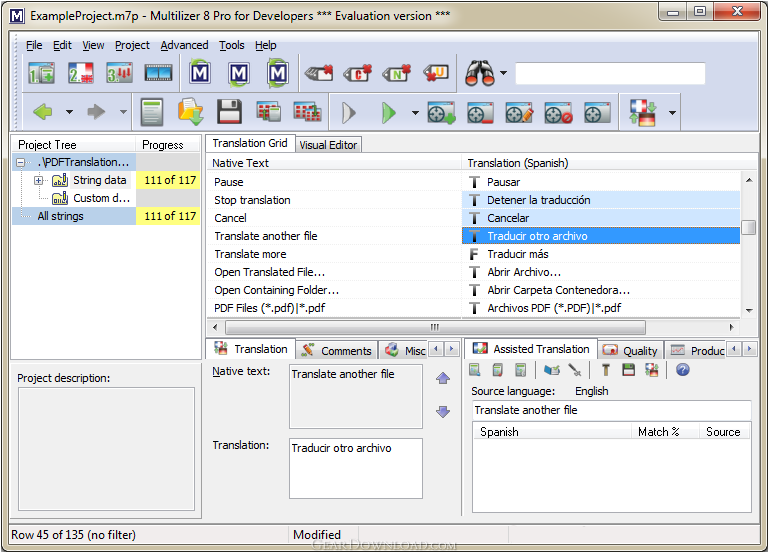
Task: Click the floppy disk icon in Assisted Translation
Action: pyautogui.click(x=628, y=370)
